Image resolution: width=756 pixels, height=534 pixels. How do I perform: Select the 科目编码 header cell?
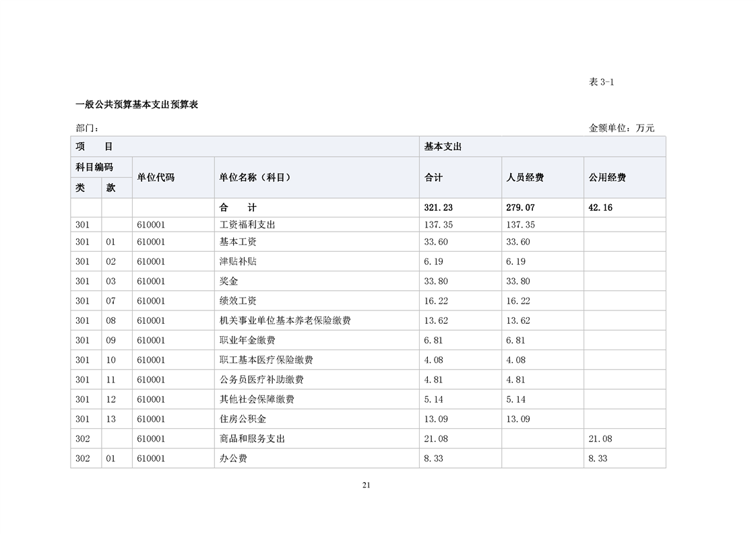pyautogui.click(x=101, y=167)
